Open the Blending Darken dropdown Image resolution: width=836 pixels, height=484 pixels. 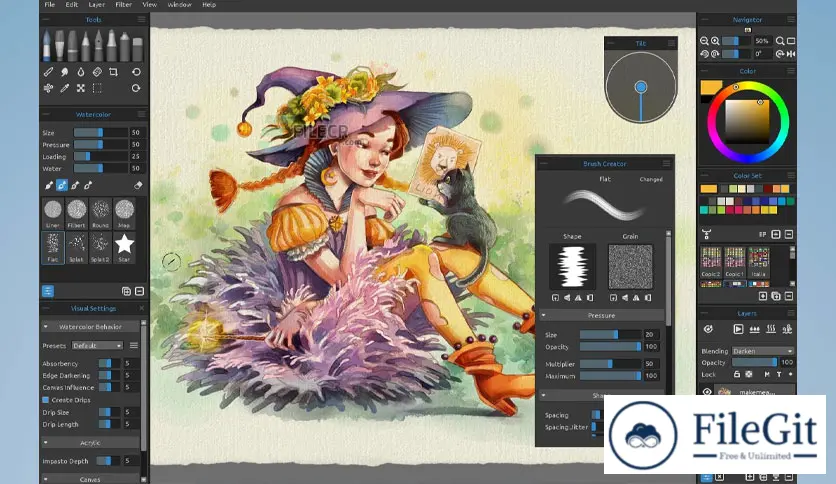(x=762, y=351)
